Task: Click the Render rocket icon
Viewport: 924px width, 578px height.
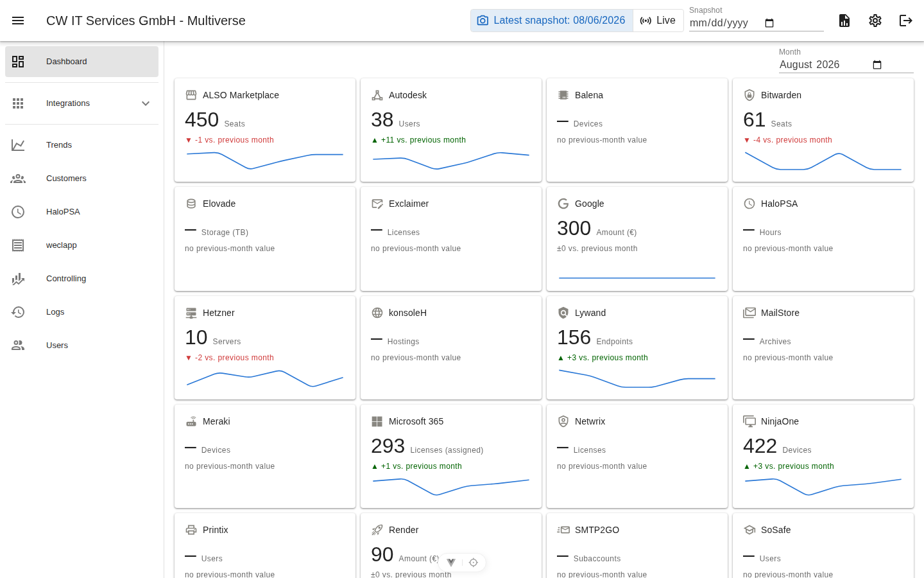Action: 377,530
